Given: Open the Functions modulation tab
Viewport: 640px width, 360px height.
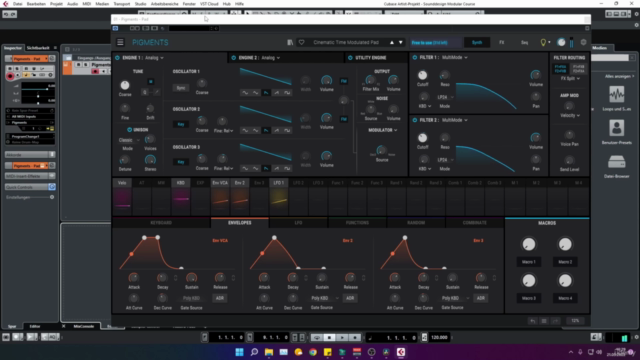Looking at the screenshot, I should point(357,223).
